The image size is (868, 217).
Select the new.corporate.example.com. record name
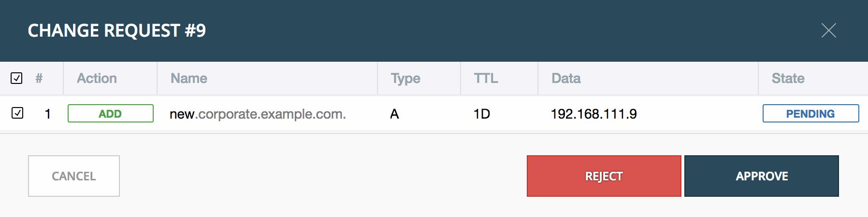pos(258,114)
